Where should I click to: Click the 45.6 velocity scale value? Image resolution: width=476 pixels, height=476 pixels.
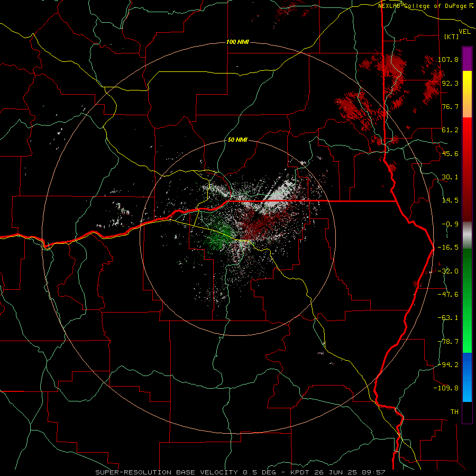pyautogui.click(x=450, y=153)
